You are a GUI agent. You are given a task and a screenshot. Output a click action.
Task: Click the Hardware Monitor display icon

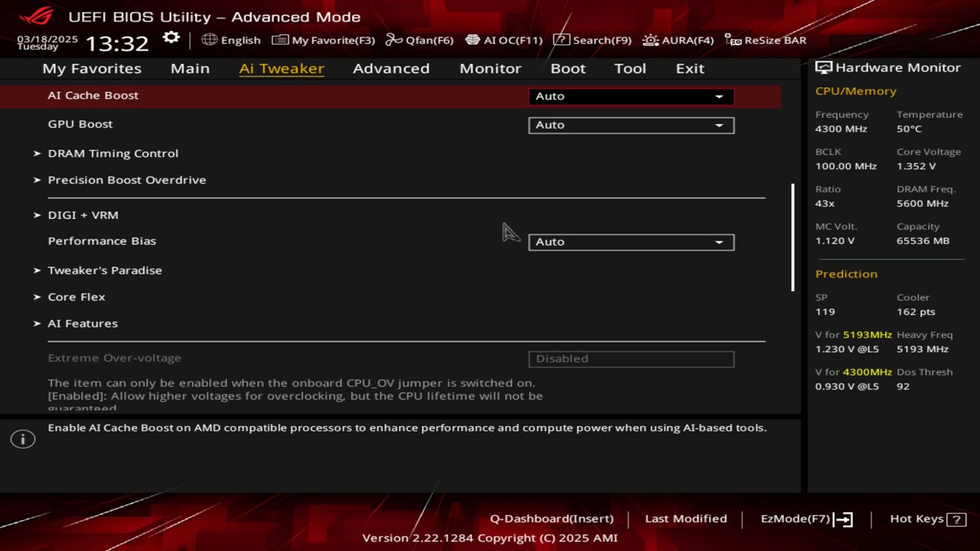[824, 67]
